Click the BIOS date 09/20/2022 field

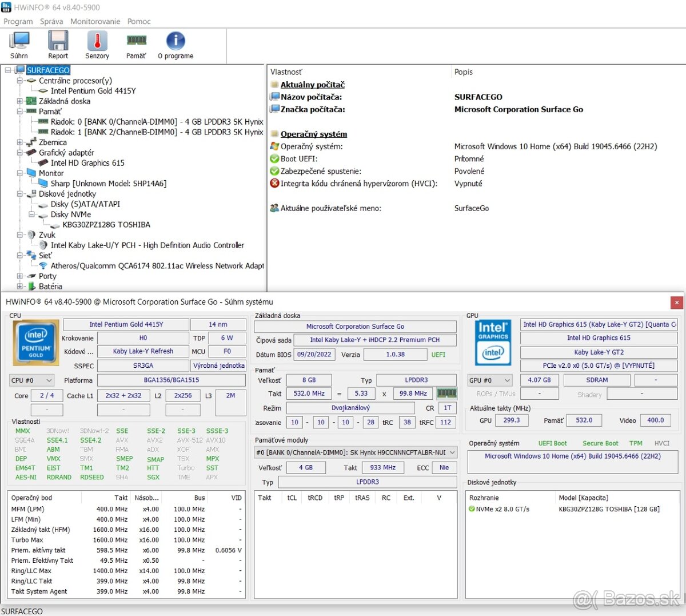[314, 354]
